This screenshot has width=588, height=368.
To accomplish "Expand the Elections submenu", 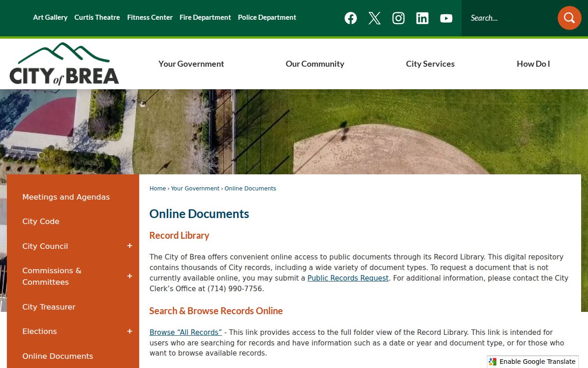I will [130, 331].
